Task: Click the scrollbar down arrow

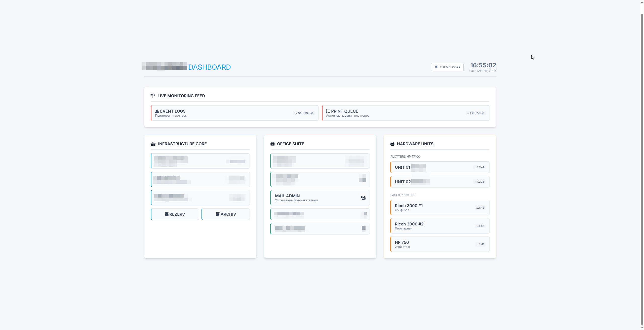Action: click(642, 328)
